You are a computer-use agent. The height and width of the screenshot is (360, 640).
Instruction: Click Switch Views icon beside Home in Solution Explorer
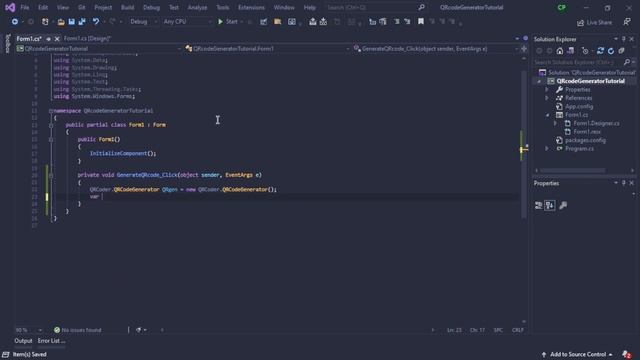click(571, 51)
